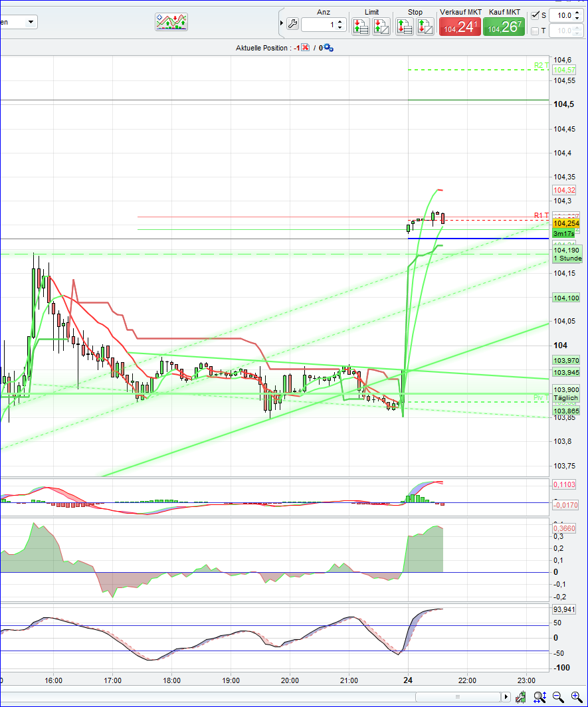Open the chart trading panel icon
588x707 pixels.
[x=171, y=21]
